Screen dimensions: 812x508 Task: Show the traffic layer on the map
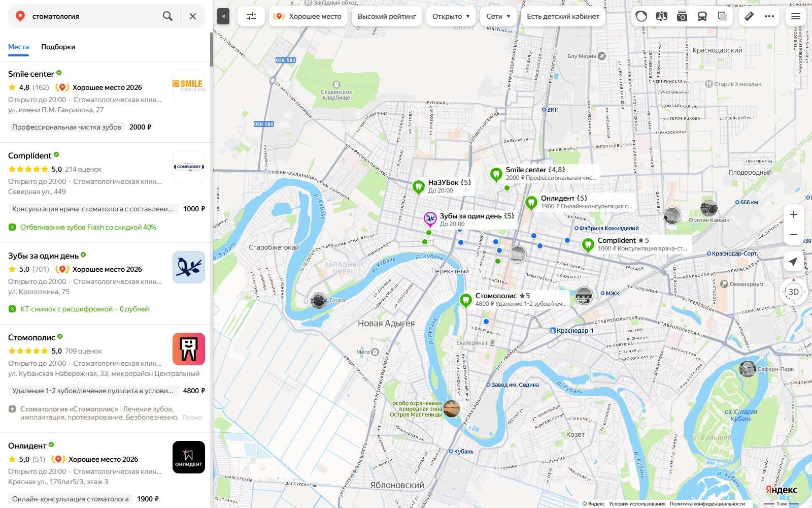click(x=641, y=16)
